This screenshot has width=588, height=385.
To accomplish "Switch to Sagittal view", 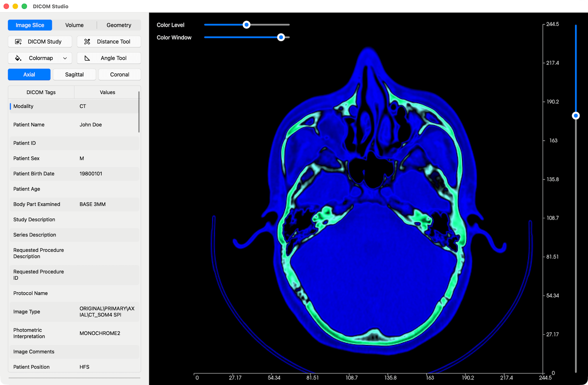I will (74, 74).
